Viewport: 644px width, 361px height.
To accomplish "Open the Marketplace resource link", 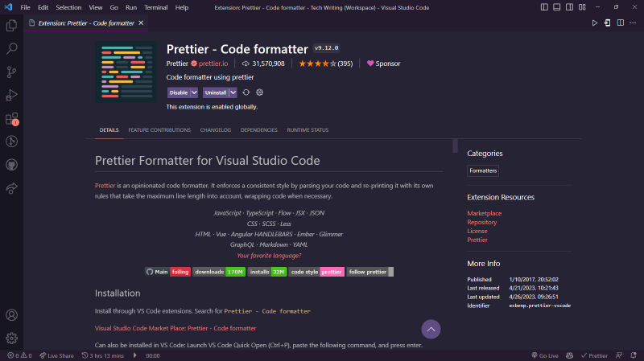I will [x=485, y=213].
